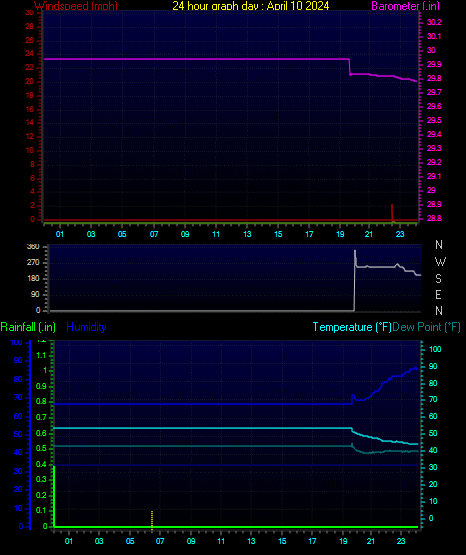Click the S compass label beside direction graph
The width and height of the screenshot is (466, 555).
438,279
